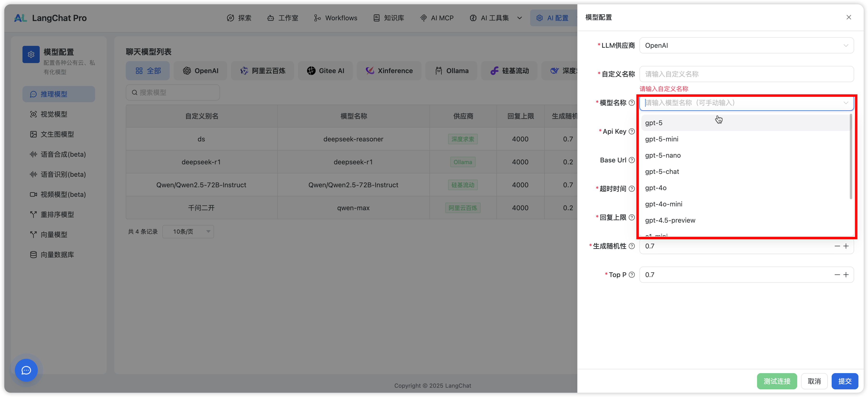This screenshot has width=868, height=397.
Task: Increase Top P with the plus stepper
Action: pos(846,275)
